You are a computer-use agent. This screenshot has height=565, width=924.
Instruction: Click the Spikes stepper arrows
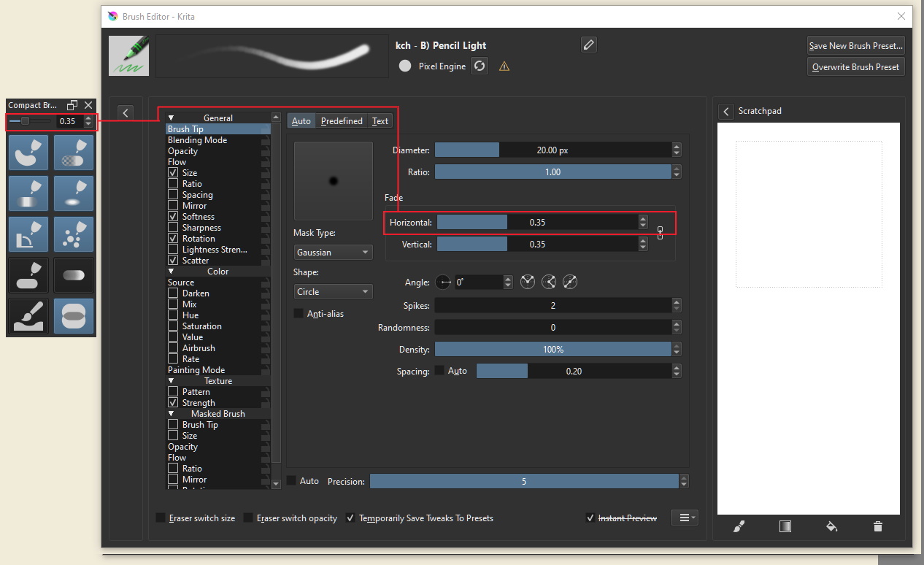[x=677, y=305]
